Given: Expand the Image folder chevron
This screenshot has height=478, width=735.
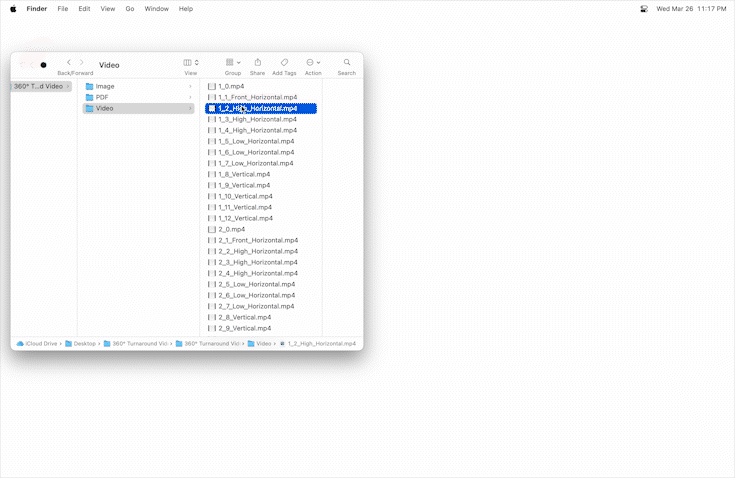Looking at the screenshot, I should (190, 86).
